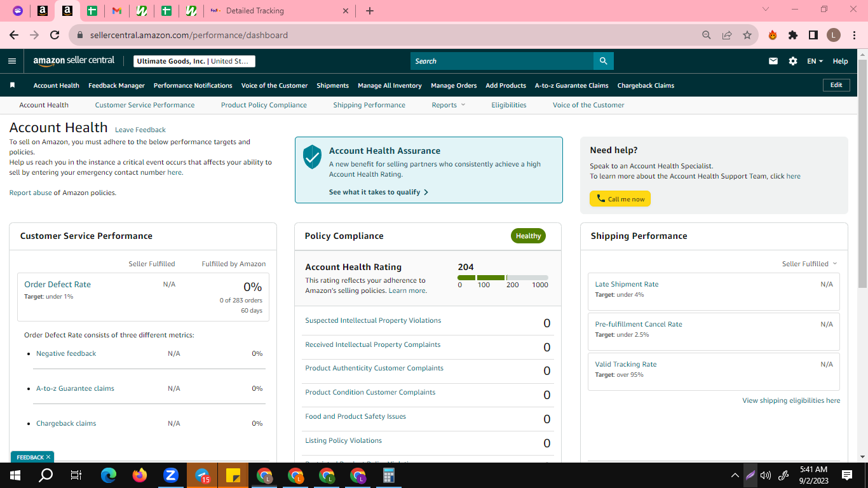Screen dimensions: 868x488
Task: Click the FEEDBACK widget label
Action: pyautogui.click(x=30, y=457)
